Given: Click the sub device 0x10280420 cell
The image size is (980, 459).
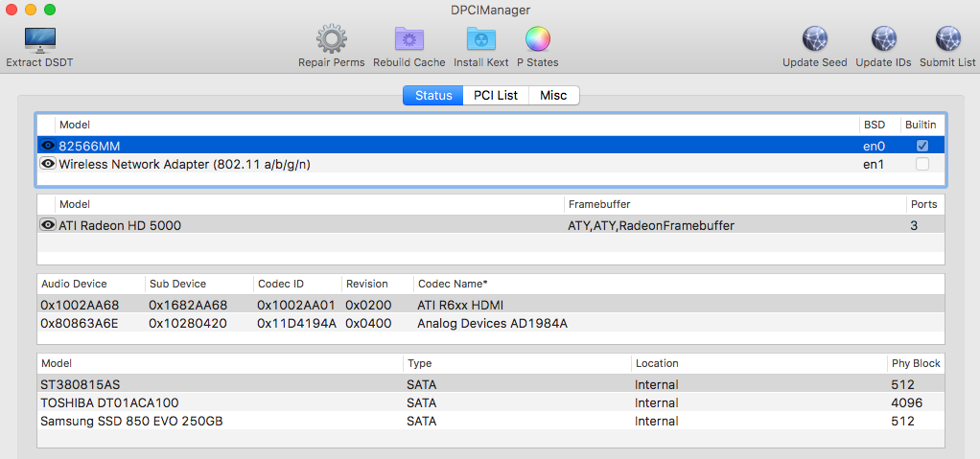Looking at the screenshot, I should (x=188, y=324).
